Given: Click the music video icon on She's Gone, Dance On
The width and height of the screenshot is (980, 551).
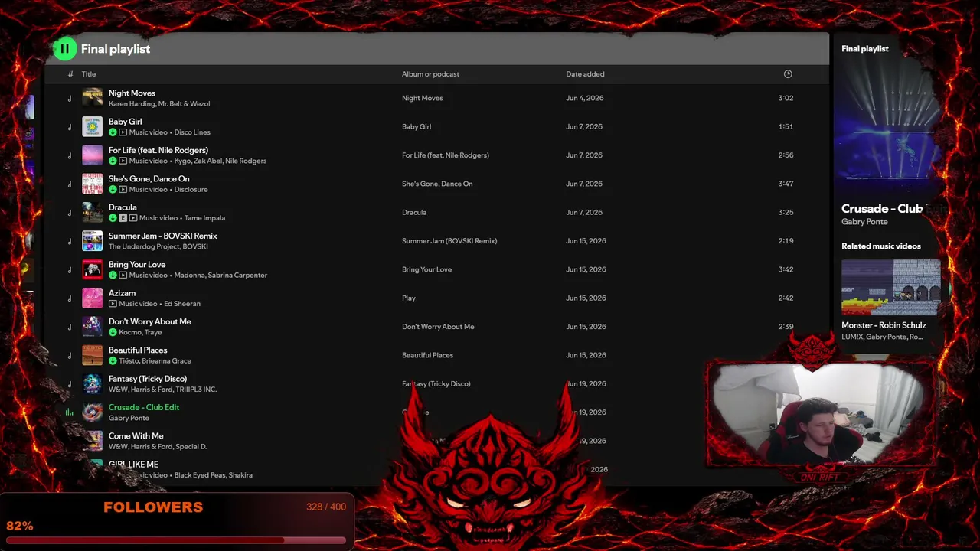Looking at the screenshot, I should pyautogui.click(x=122, y=189).
